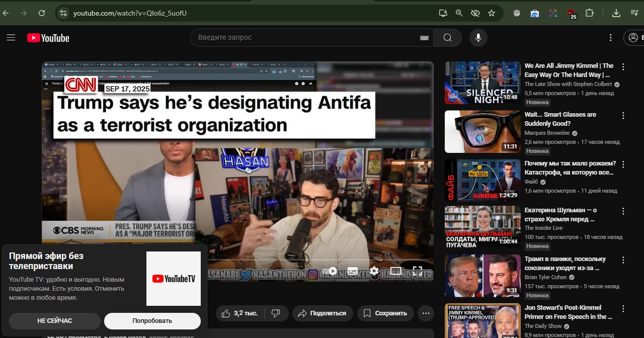Click the install app icon in address bar
This screenshot has width=644, height=338.
pos(443,13)
